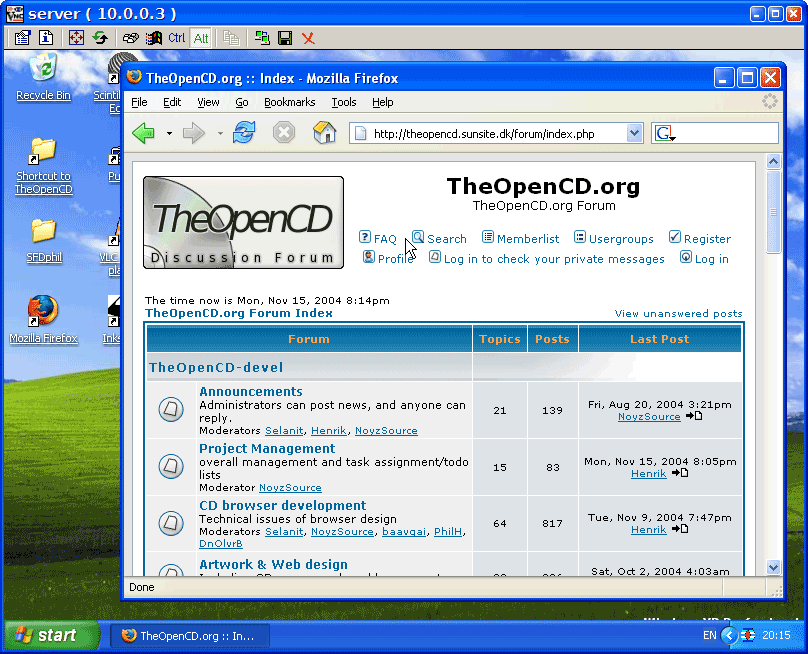Request VNC screen refresh
The width and height of the screenshot is (808, 654).
point(100,38)
